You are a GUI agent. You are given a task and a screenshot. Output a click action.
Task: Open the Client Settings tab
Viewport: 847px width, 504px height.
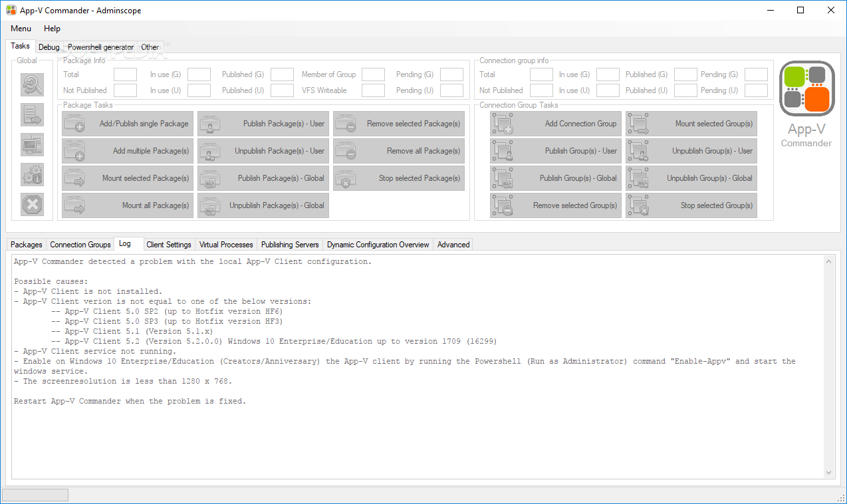[x=169, y=245]
